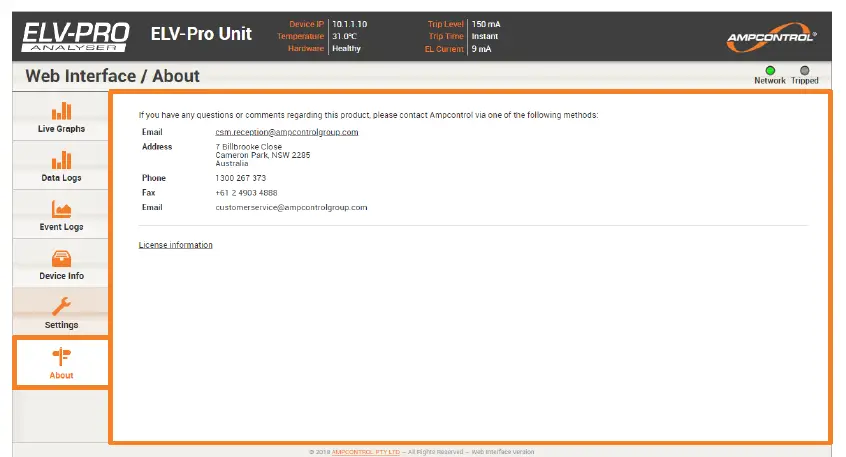
Task: Click the 7 Billbrooke Close address line
Action: coord(249,147)
